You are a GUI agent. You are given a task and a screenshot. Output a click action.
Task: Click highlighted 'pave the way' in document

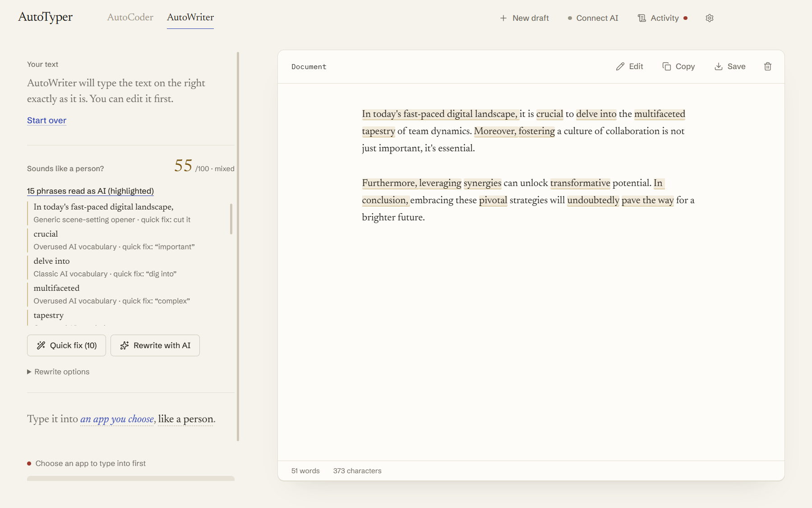[647, 200]
